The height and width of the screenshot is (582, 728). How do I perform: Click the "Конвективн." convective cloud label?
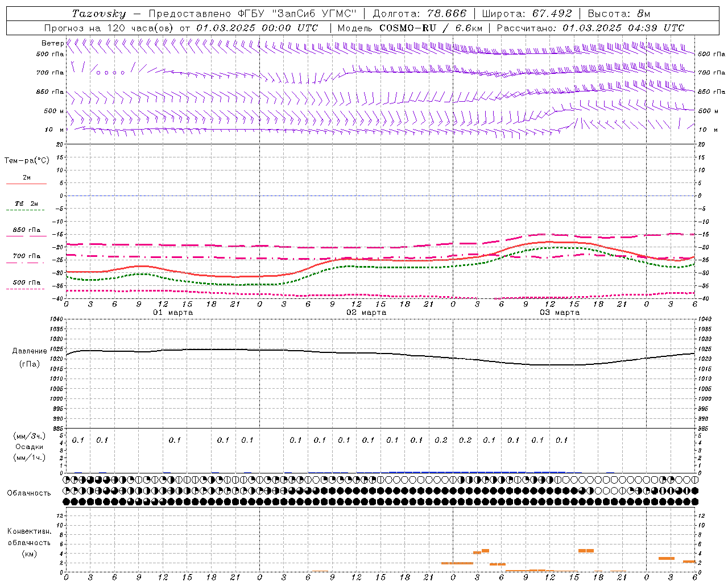tap(29, 531)
